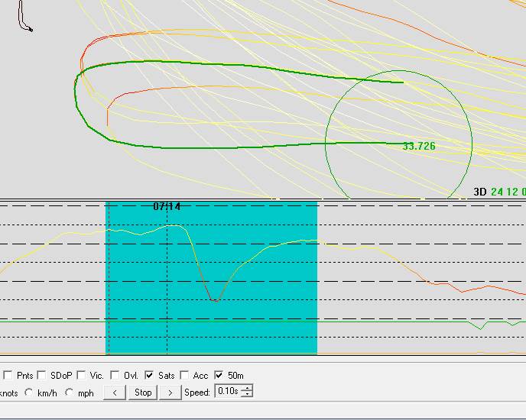This screenshot has width=526, height=420.
Task: Click the red dip in speed graph
Action: [x=215, y=300]
